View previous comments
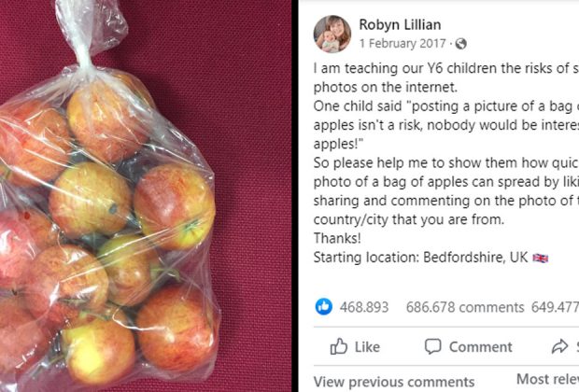 point(394,382)
